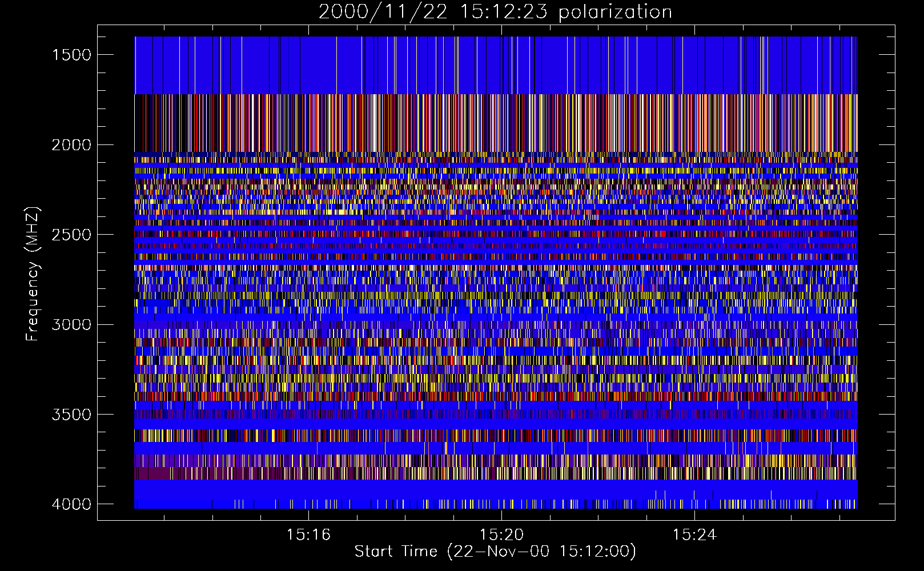Click the 'Start Time (22-Nov-00 15:12:00)' label
Image resolution: width=924 pixels, height=571 pixels.
click(x=495, y=552)
